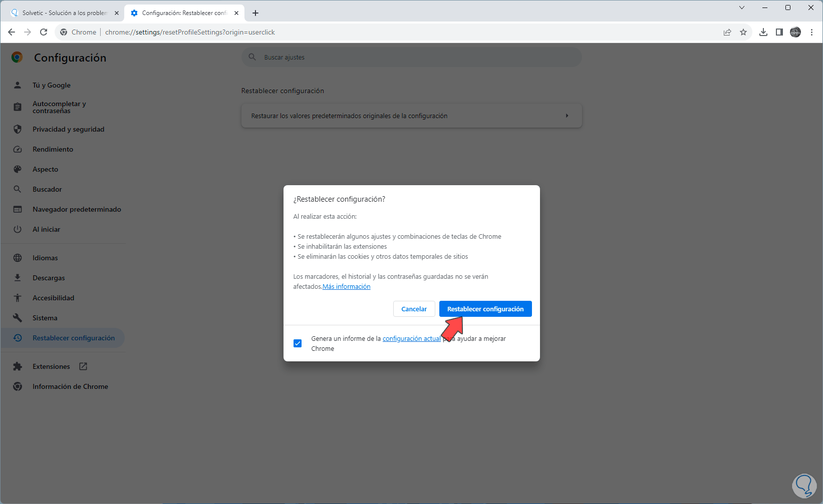Screen dimensions: 823x504
Task: Click the Chrome logo beside Configuración
Action: click(x=17, y=58)
